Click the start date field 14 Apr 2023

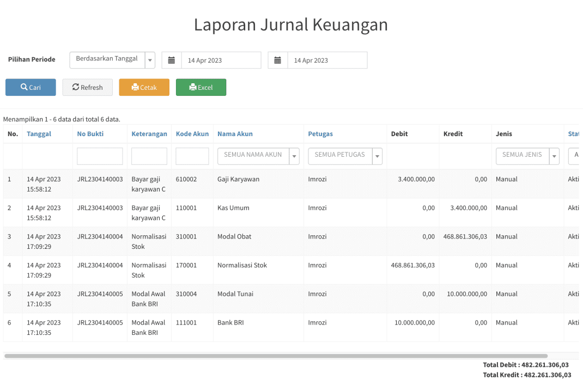pos(221,60)
